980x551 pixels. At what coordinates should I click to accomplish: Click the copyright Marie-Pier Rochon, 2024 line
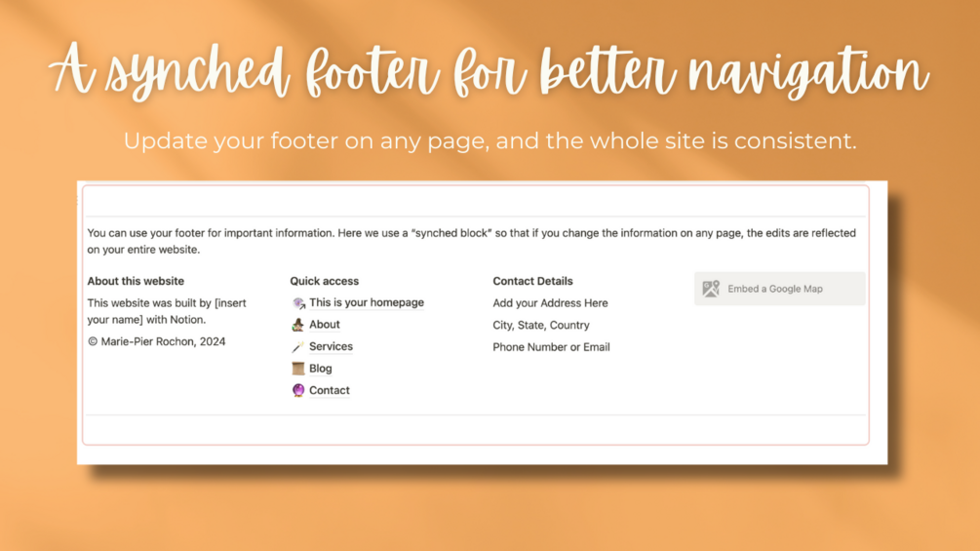coord(156,341)
